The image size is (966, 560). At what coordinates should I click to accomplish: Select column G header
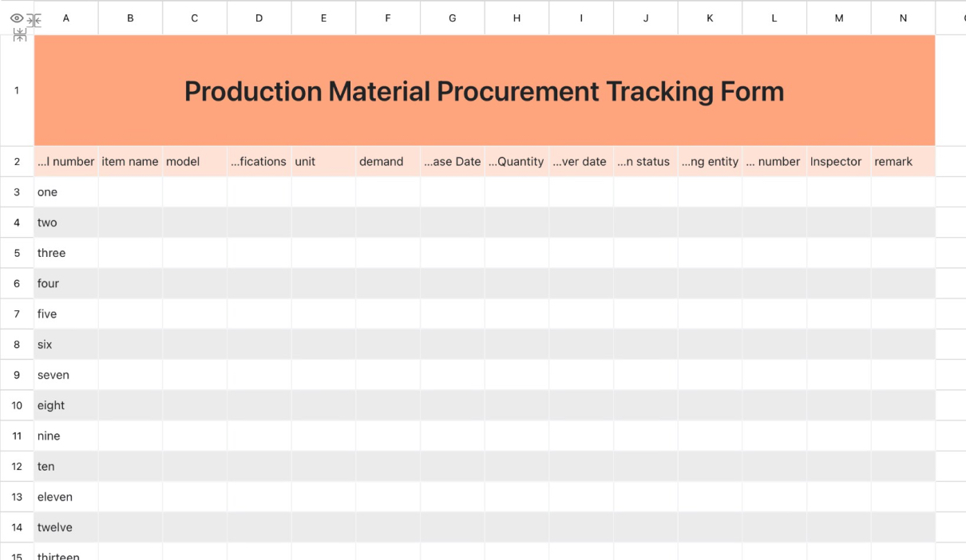(x=453, y=18)
